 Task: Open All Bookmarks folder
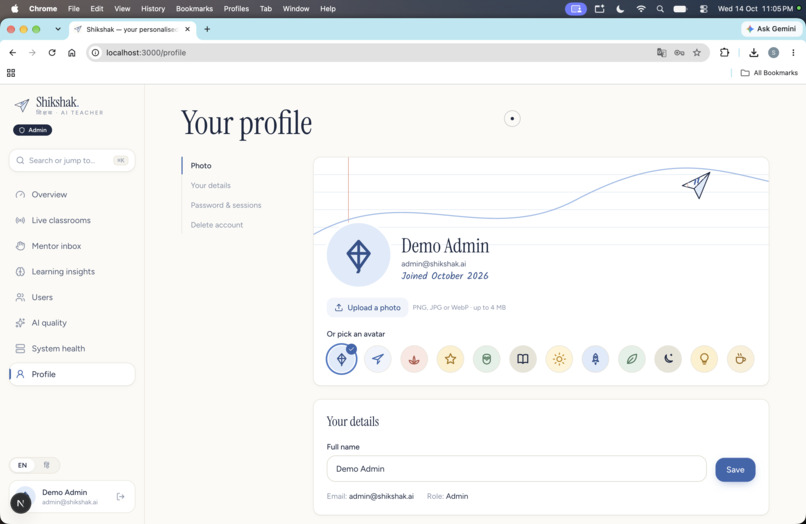point(769,73)
